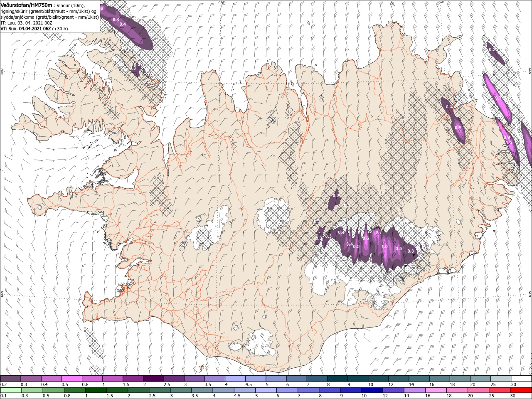Click the 18 label in the rain scale
This screenshot has height=399, width=532.
pyautogui.click(x=450, y=395)
